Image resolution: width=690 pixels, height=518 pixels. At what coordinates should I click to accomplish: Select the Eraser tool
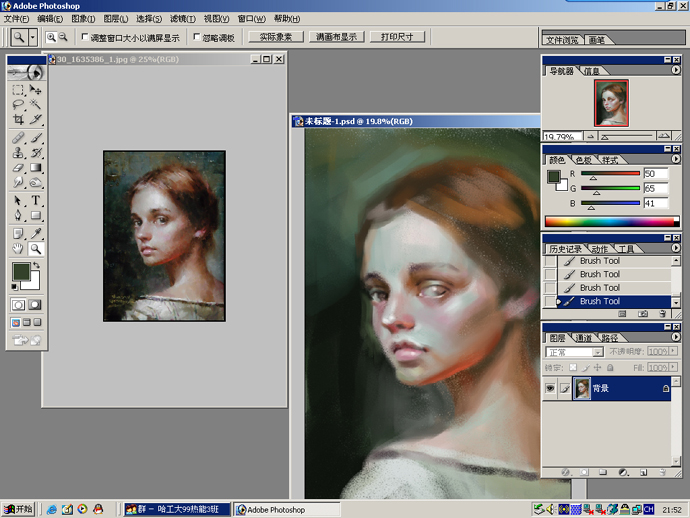click(x=18, y=167)
